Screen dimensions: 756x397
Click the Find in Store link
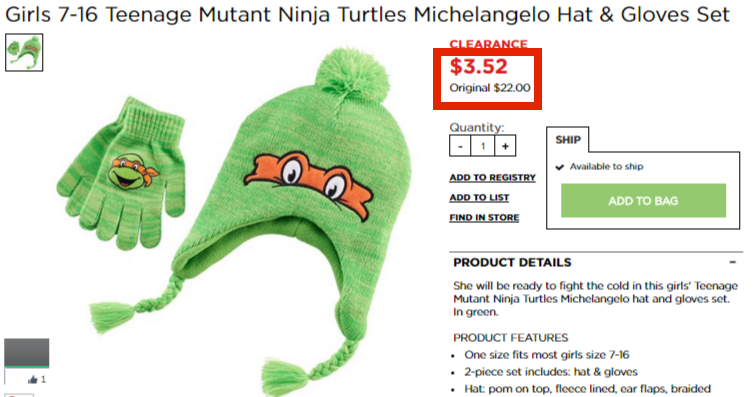click(x=484, y=218)
